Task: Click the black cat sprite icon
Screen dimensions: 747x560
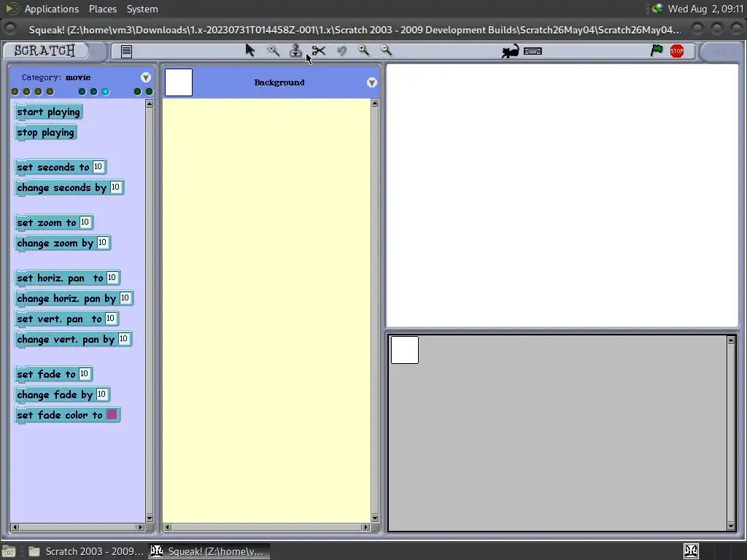Action: pos(510,51)
